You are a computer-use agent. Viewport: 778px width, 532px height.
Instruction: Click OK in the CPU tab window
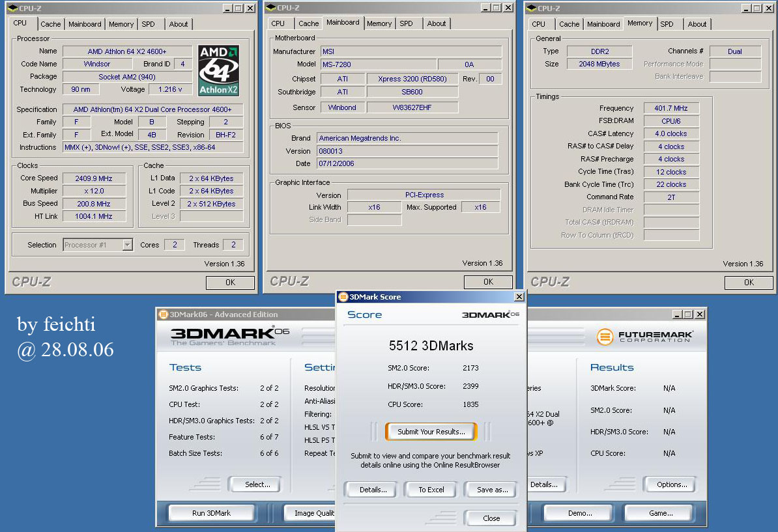click(230, 283)
